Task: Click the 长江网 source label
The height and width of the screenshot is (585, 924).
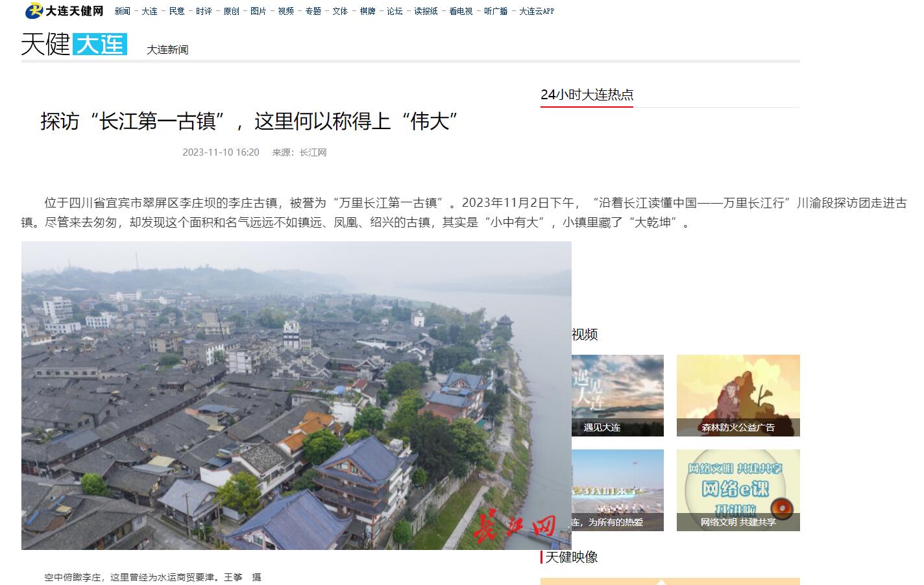Action: [x=313, y=152]
